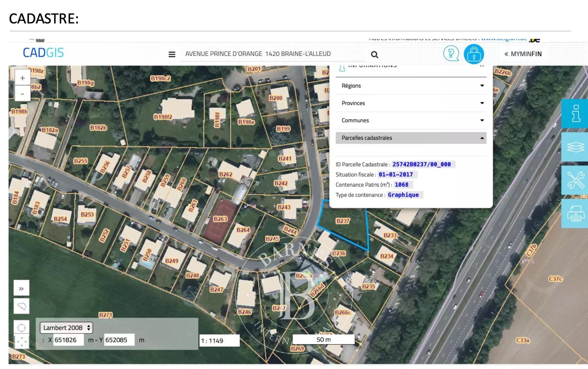The image size is (588, 369).
Task: Click parcel label B235
Action: [x=368, y=286]
